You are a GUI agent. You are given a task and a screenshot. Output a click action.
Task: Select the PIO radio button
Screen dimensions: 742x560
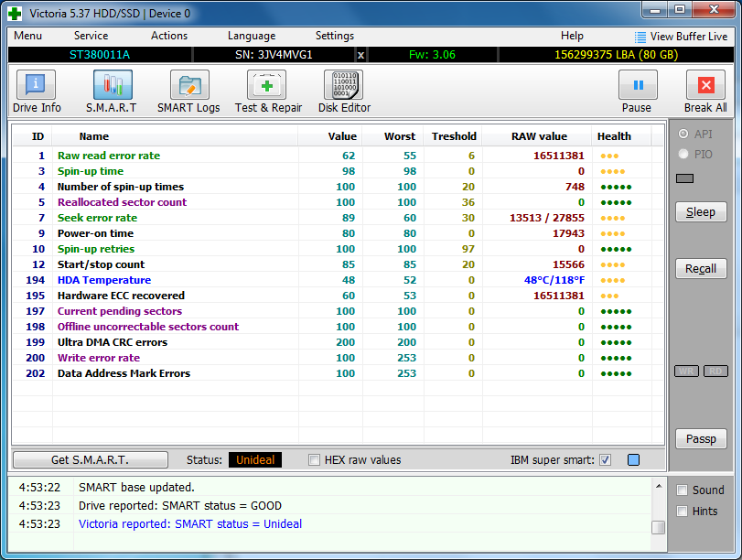[x=683, y=154]
